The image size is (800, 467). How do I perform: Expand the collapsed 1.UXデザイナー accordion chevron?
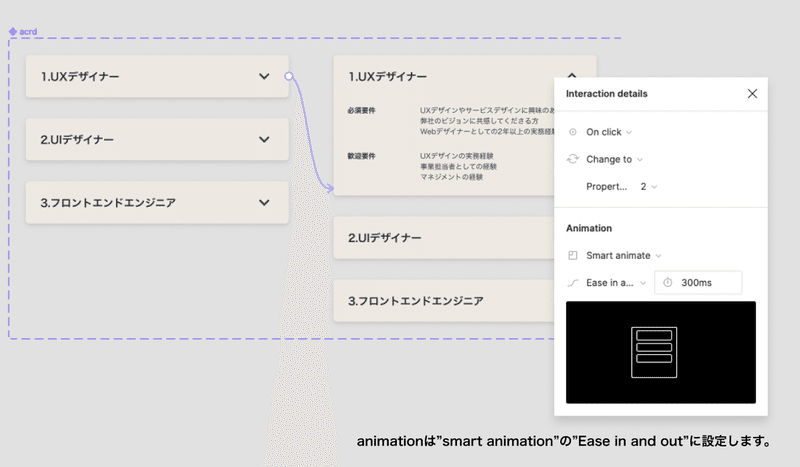[264, 77]
